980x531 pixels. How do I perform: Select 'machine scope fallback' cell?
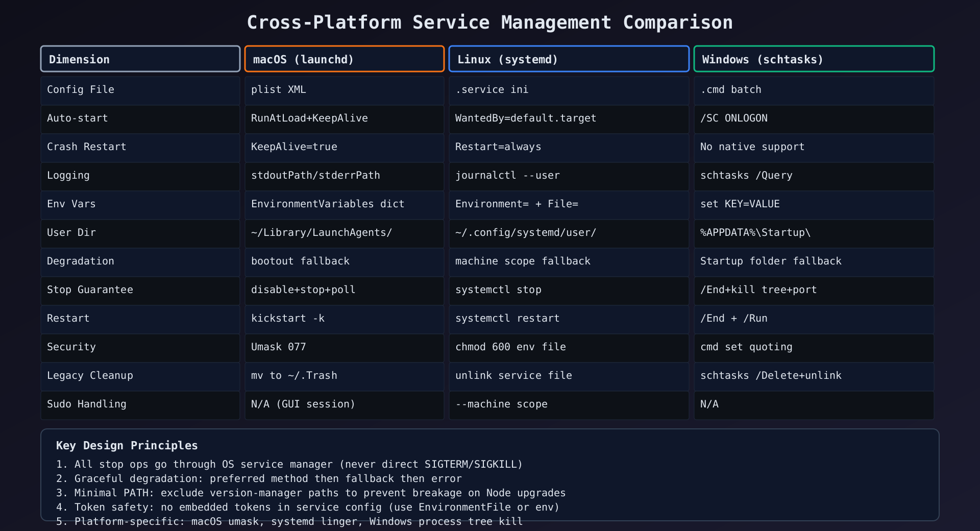569,262
